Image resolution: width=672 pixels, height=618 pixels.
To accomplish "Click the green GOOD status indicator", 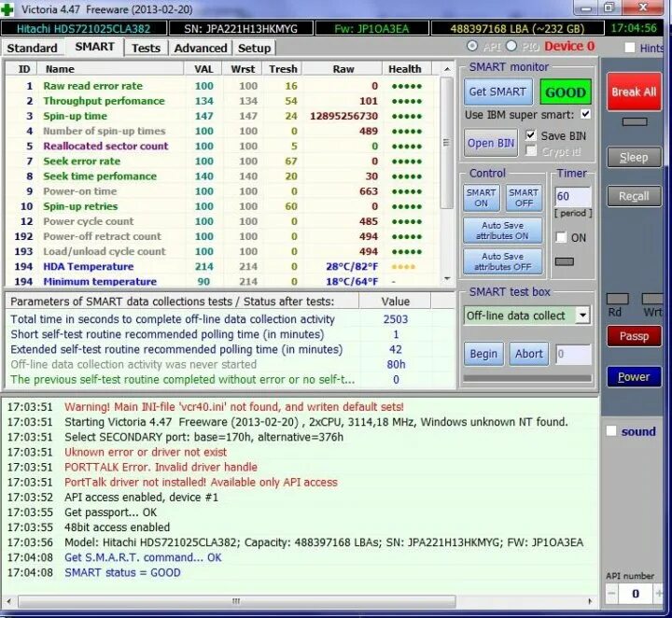I will pyautogui.click(x=566, y=92).
